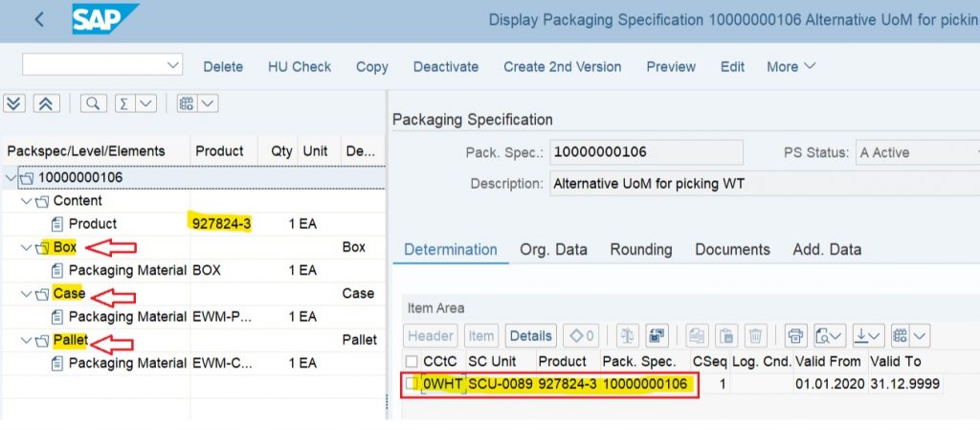Click the paste clipboard icon in the Item Area
The width and height of the screenshot is (980, 430).
725,335
